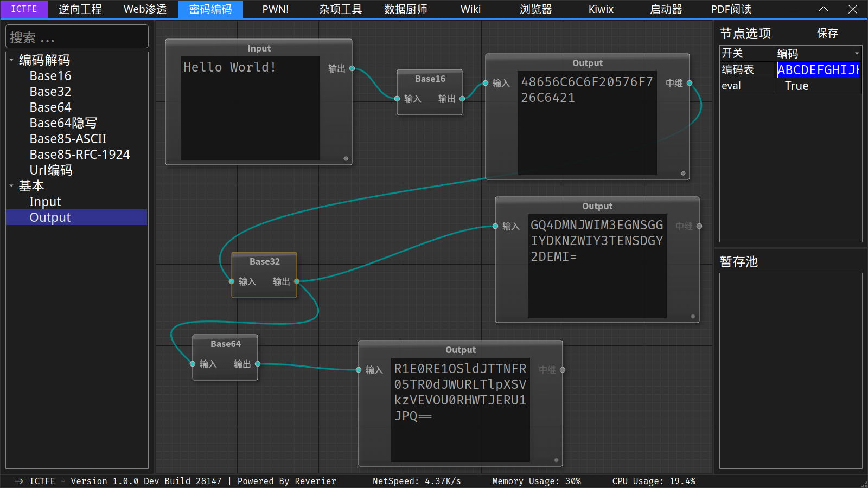Open the PDF阅读 tab
This screenshot has width=868, height=488.
coord(731,9)
